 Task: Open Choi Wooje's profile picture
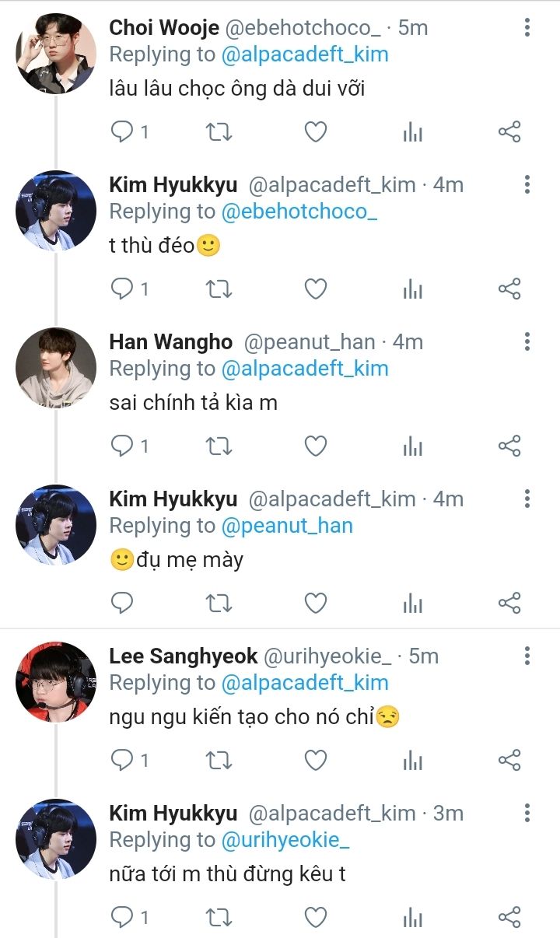point(56,54)
